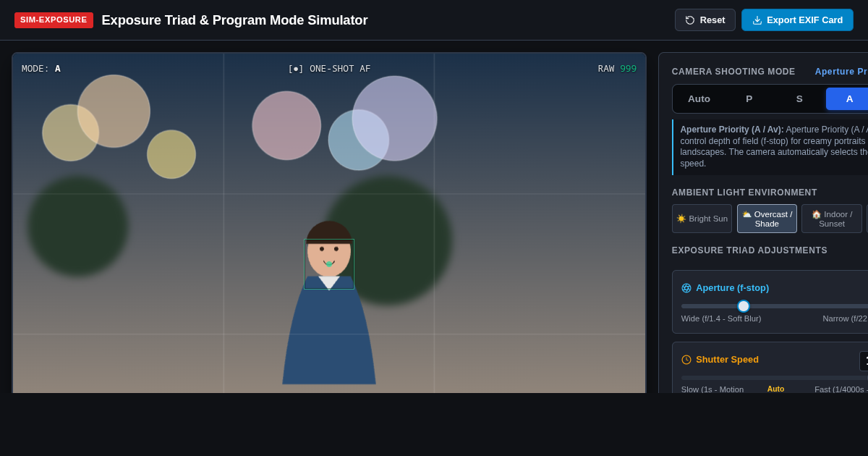
Task: Click the shutter speed clock icon
Action: (x=686, y=360)
